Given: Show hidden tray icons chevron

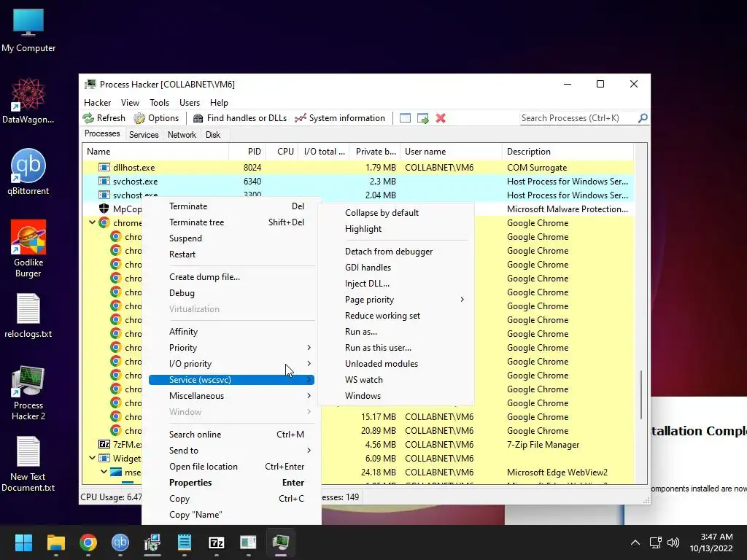Looking at the screenshot, I should coord(635,542).
